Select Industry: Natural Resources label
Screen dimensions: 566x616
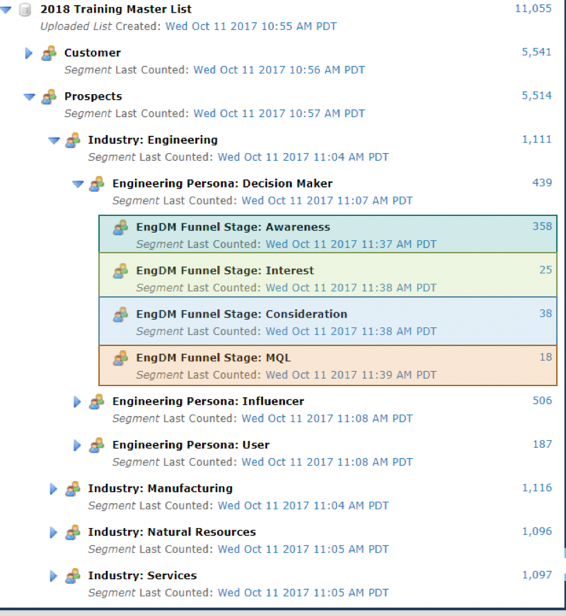172,532
